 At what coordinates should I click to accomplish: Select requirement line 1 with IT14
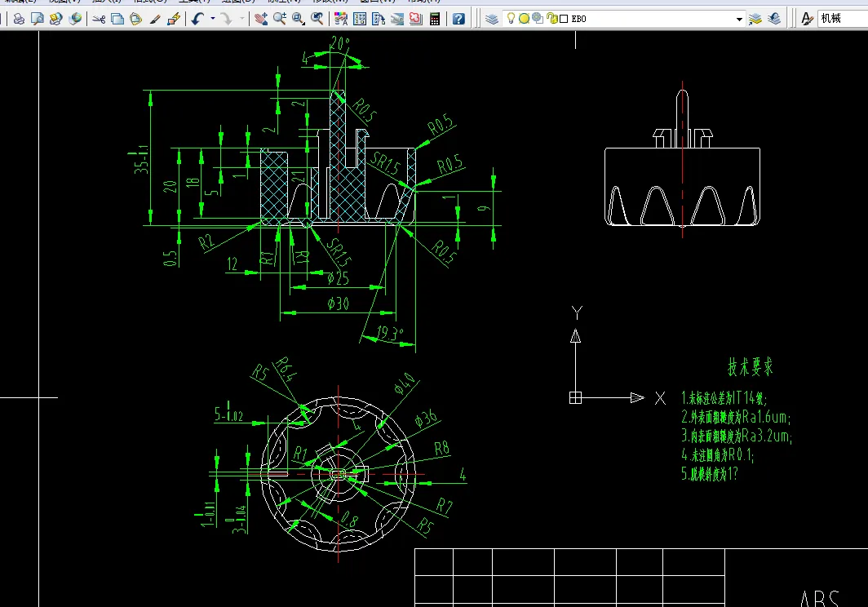pyautogui.click(x=724, y=397)
